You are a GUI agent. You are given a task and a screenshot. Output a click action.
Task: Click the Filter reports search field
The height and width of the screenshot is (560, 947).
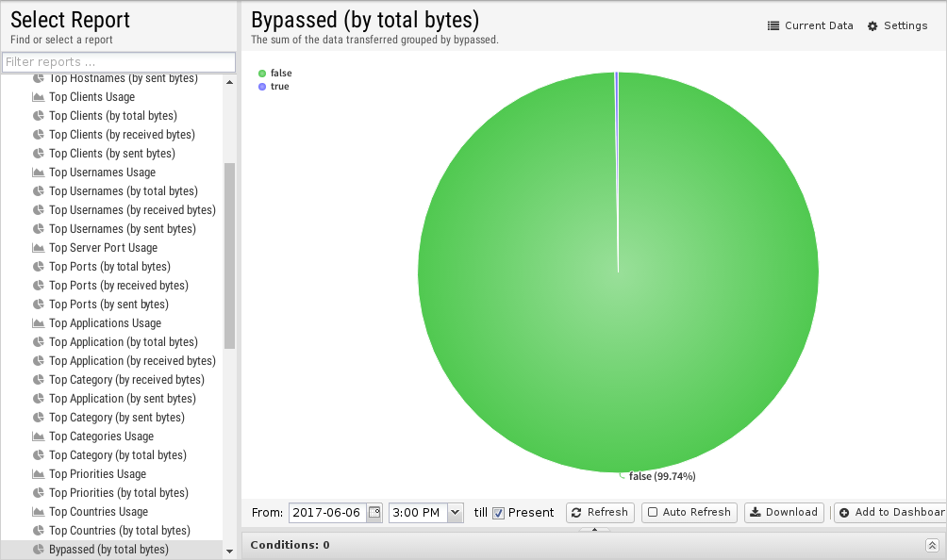119,62
